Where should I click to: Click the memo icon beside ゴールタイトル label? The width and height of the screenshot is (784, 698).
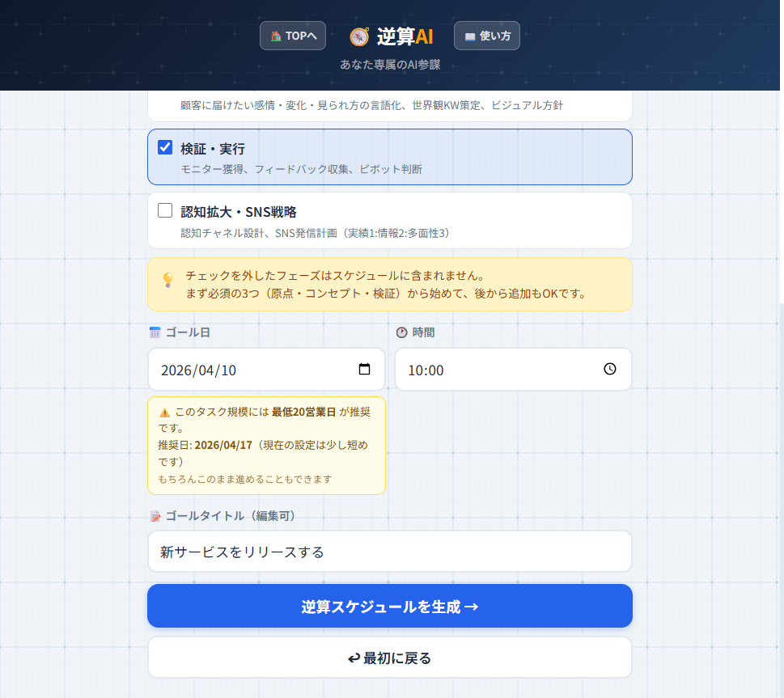pos(155,516)
